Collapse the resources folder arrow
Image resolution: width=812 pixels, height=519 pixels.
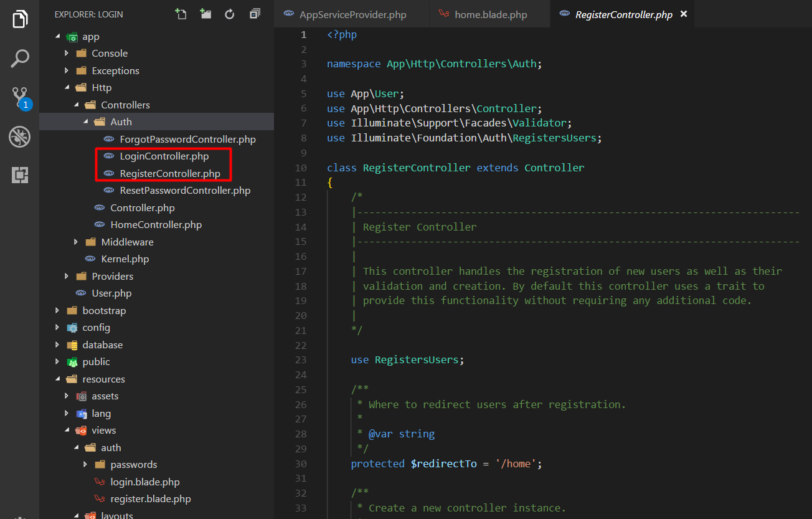point(58,379)
